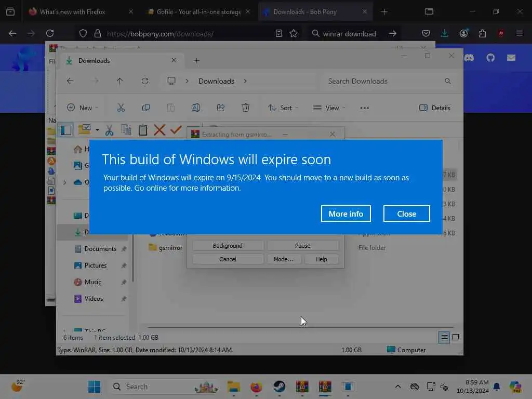Screen dimensions: 532x399
Task: Save to Pocket icon in Firefox
Action: pos(426,33)
